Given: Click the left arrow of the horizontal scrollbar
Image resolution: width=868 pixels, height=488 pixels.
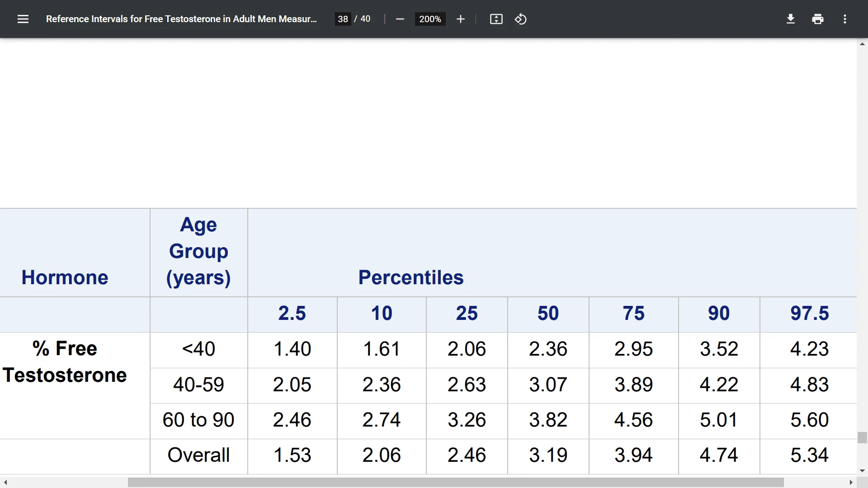Looking at the screenshot, I should [5, 483].
